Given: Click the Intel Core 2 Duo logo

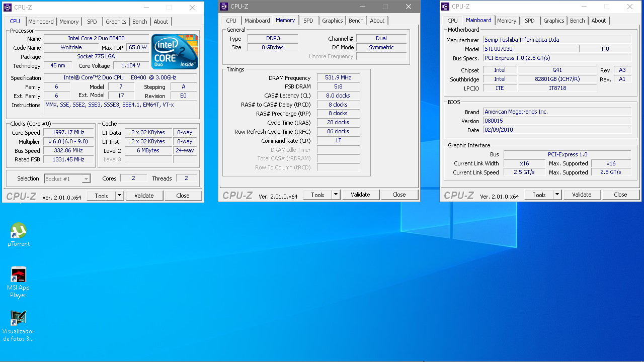Looking at the screenshot, I should click(x=175, y=52).
